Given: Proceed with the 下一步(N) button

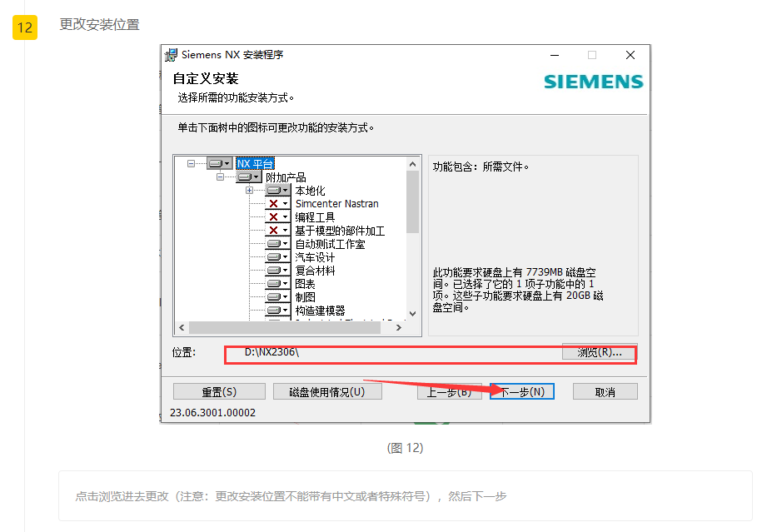Looking at the screenshot, I should point(522,391).
